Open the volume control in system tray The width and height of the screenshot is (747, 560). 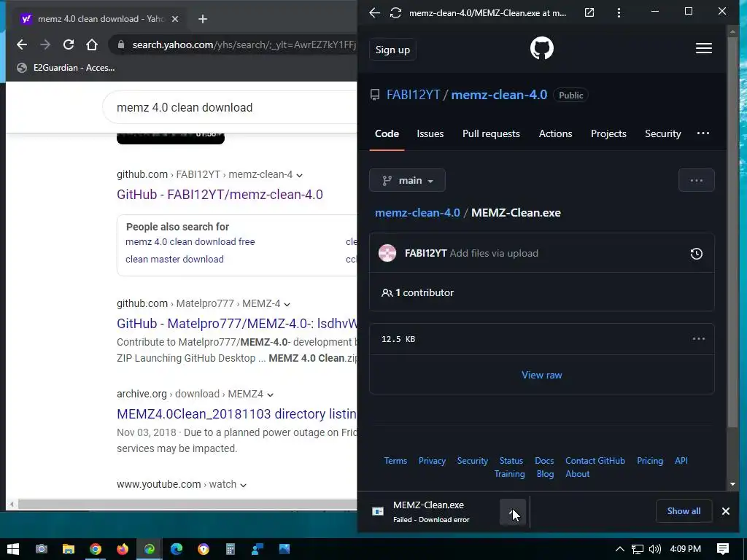click(655, 549)
